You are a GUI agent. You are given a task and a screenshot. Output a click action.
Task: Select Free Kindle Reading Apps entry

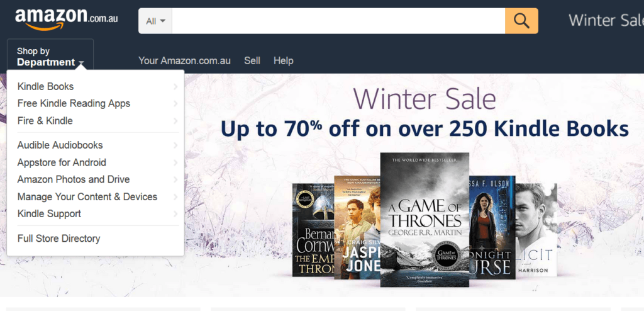tap(74, 104)
